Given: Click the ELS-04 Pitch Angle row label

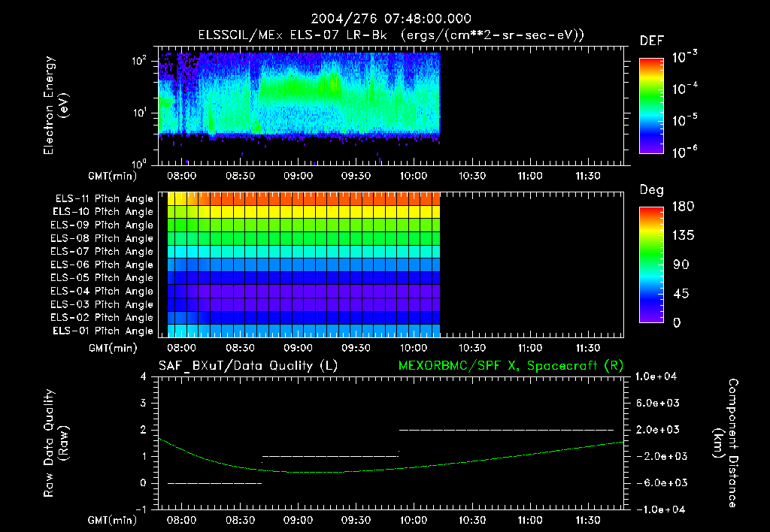Looking at the screenshot, I should tap(102, 291).
